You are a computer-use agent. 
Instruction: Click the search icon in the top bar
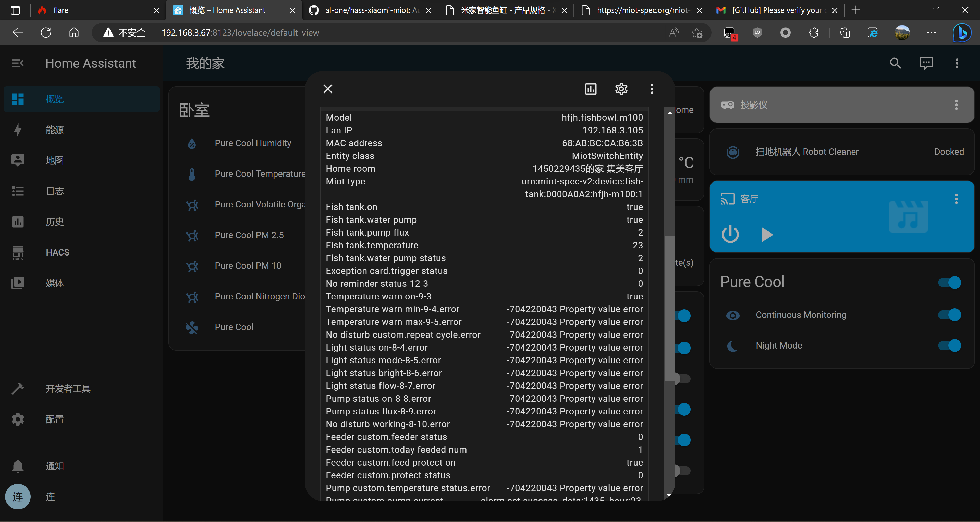pyautogui.click(x=895, y=63)
